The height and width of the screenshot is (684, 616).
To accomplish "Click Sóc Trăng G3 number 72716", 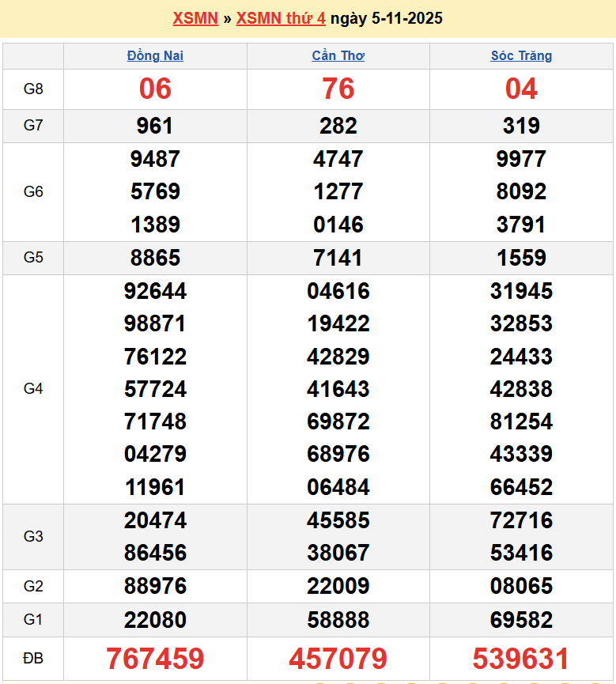I will coord(521,520).
